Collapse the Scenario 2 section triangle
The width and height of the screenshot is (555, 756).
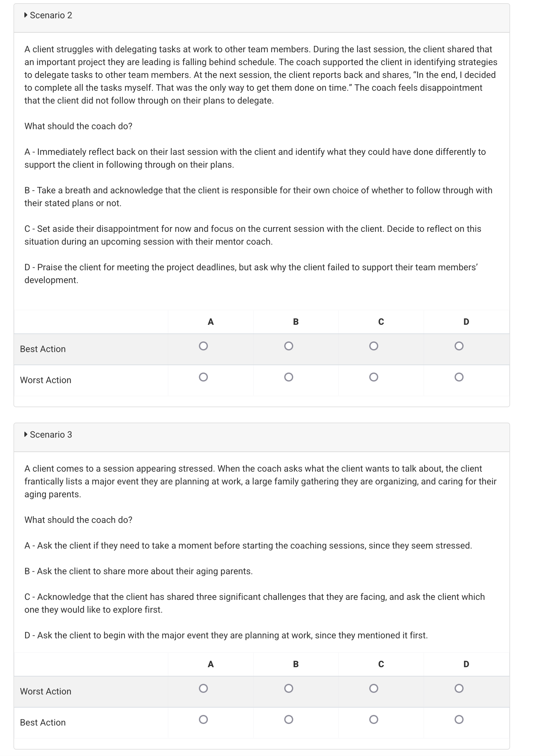26,15
